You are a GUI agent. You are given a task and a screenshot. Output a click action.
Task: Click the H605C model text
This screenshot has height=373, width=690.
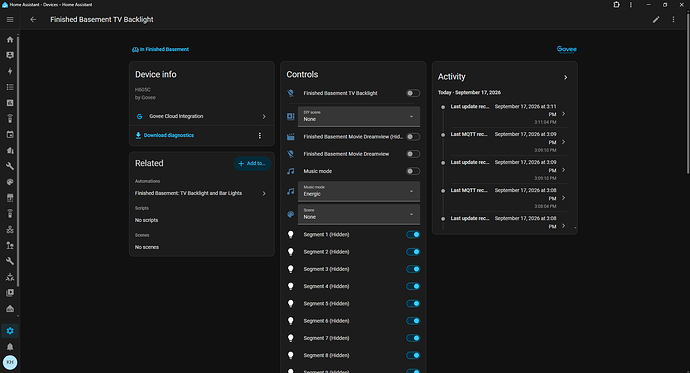[143, 90]
